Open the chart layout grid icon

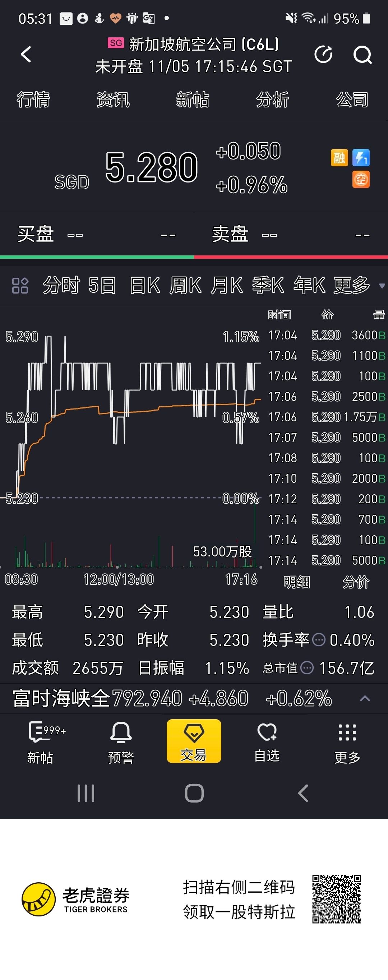(20, 286)
